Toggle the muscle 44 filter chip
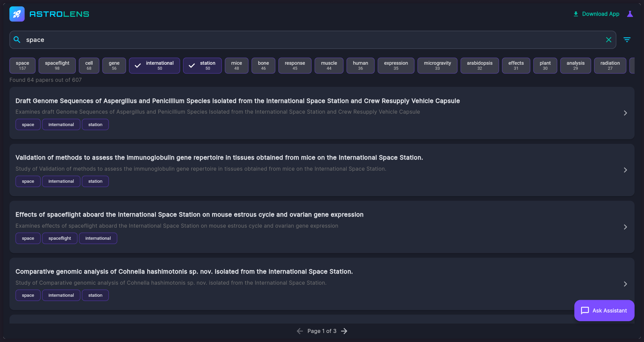 pos(329,65)
